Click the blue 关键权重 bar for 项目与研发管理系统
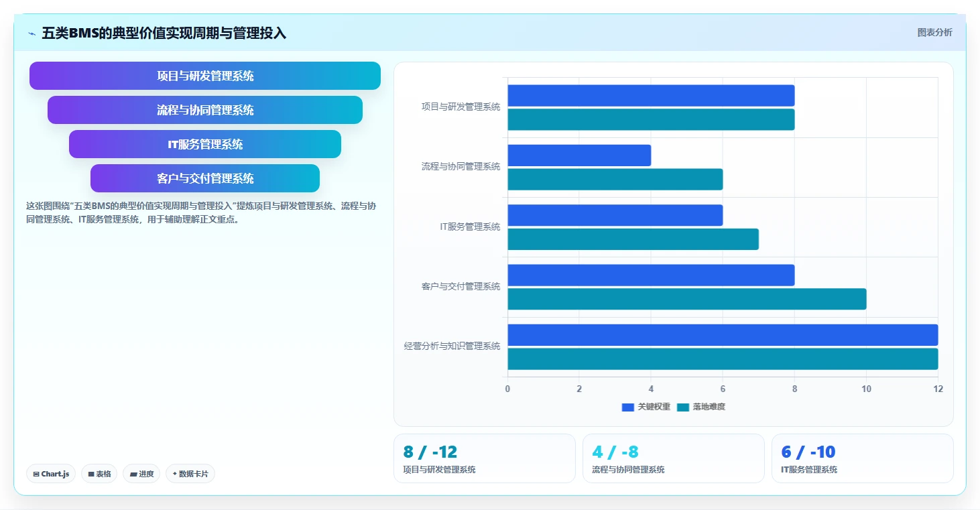Screen dimensions: 980x510 (651, 95)
